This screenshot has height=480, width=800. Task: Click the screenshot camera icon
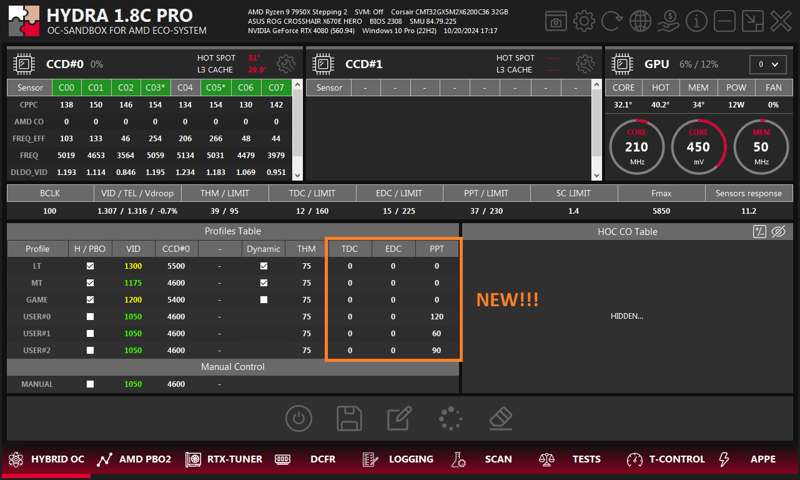pyautogui.click(x=556, y=20)
